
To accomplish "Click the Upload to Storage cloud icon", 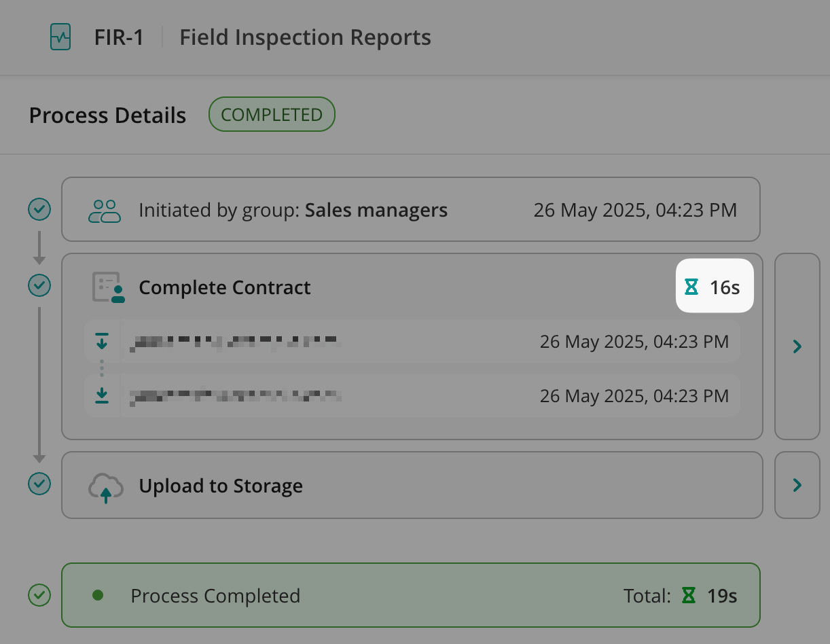I will coord(106,486).
